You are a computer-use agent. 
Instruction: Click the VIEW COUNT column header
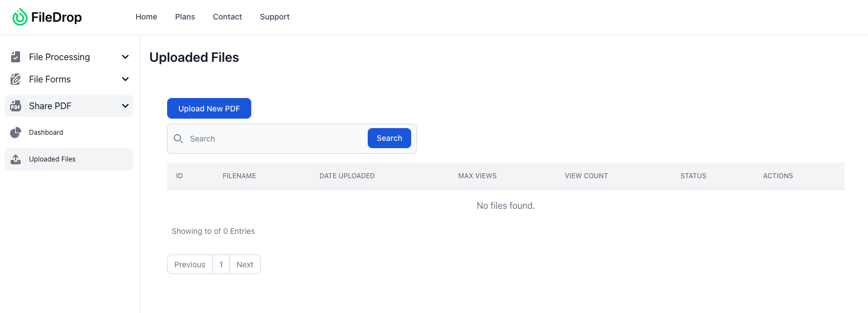click(587, 176)
